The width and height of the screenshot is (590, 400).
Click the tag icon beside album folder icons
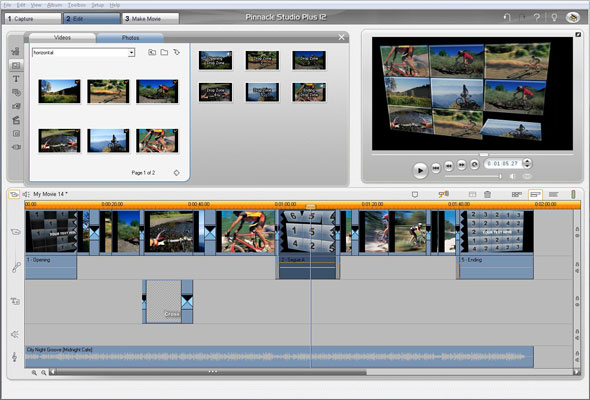coord(176,52)
